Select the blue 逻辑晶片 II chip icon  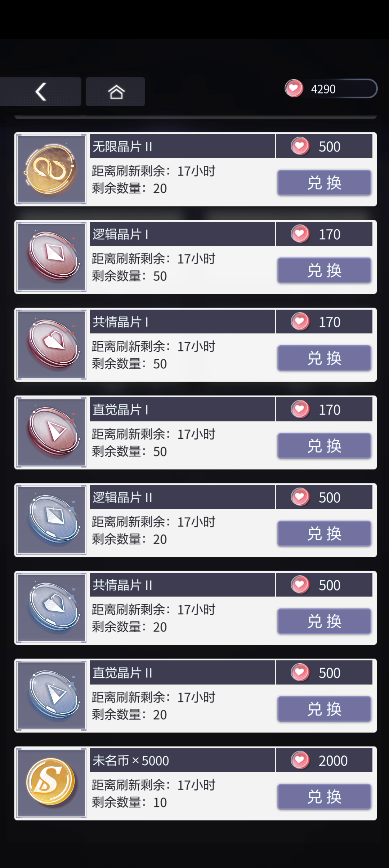[x=51, y=520]
